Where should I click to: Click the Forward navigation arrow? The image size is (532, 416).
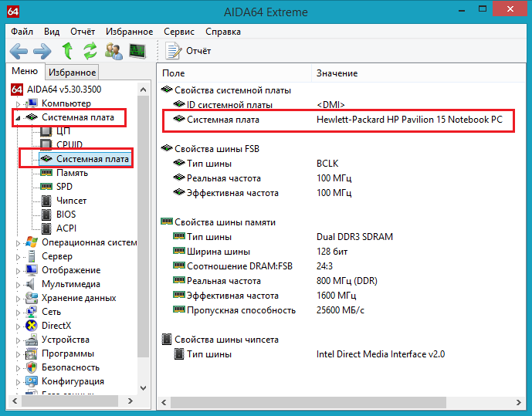[42, 51]
